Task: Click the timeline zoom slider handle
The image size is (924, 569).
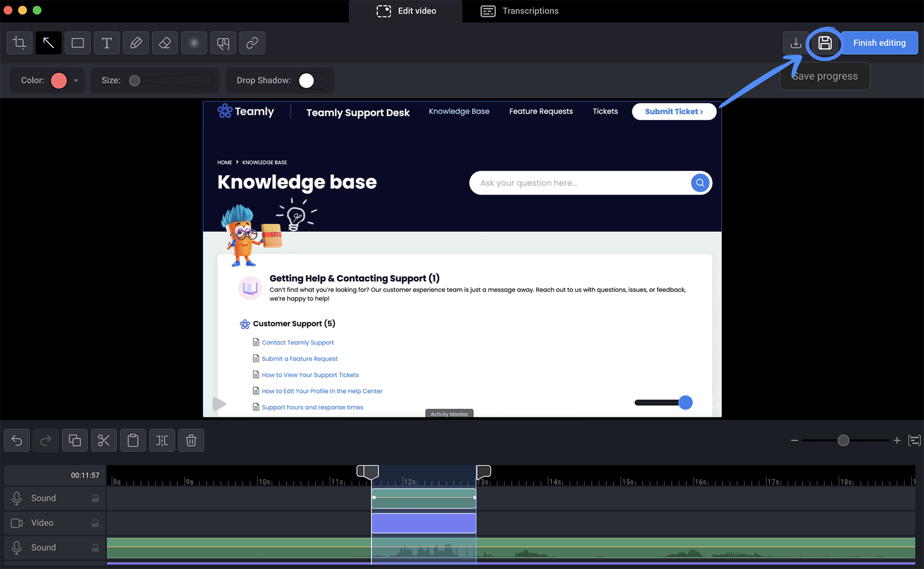Action: 843,440
